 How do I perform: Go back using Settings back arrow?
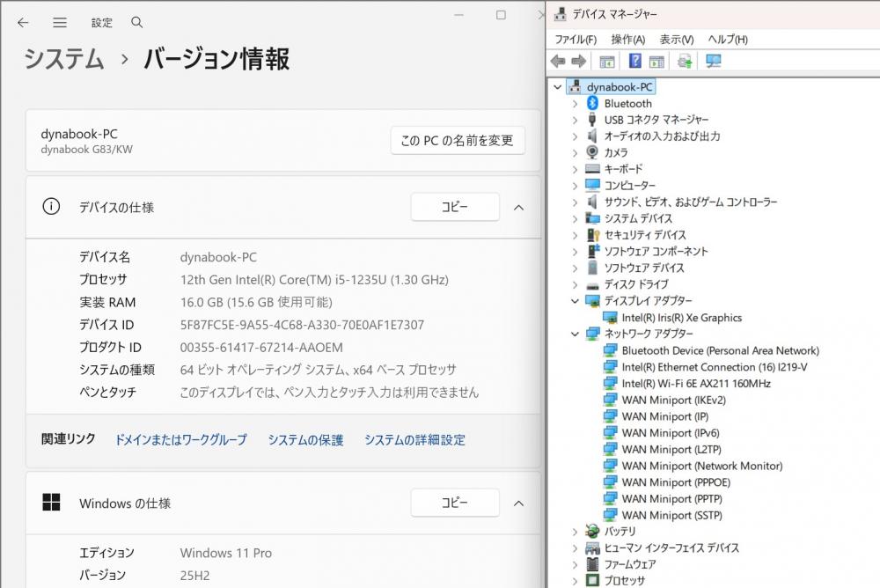click(23, 23)
